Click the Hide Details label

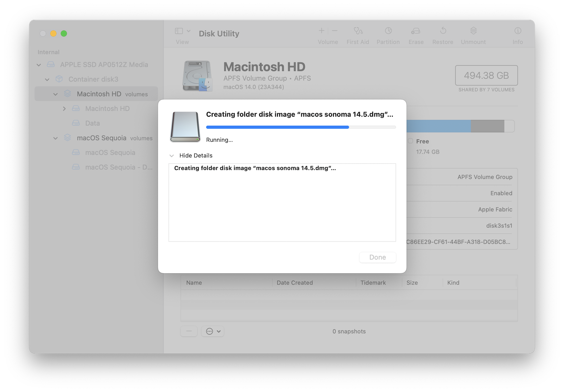(x=196, y=155)
